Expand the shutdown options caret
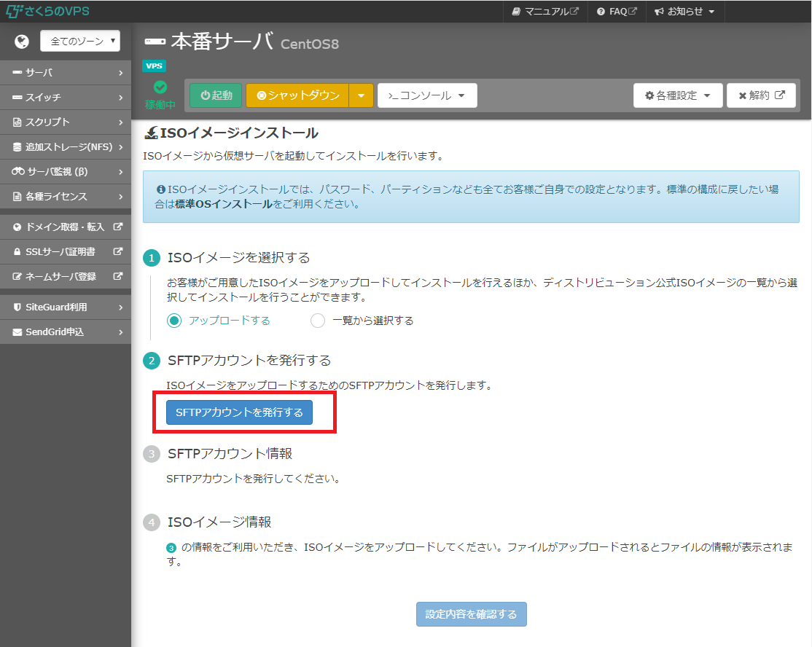The width and height of the screenshot is (812, 647). click(x=362, y=95)
